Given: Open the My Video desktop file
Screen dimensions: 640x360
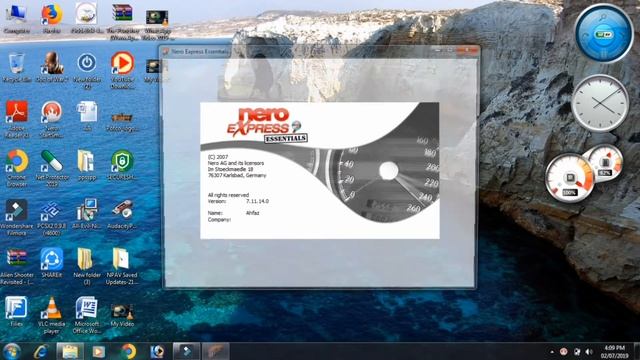Looking at the screenshot, I should pos(122,314).
